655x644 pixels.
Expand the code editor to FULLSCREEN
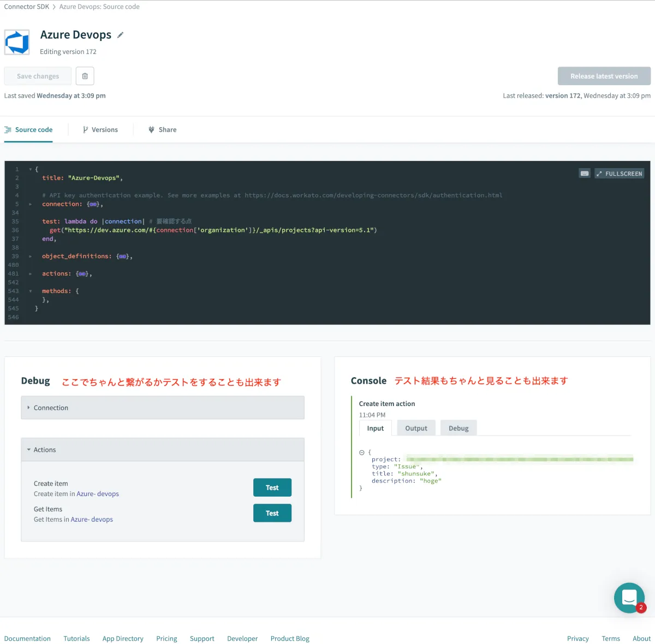click(x=620, y=174)
